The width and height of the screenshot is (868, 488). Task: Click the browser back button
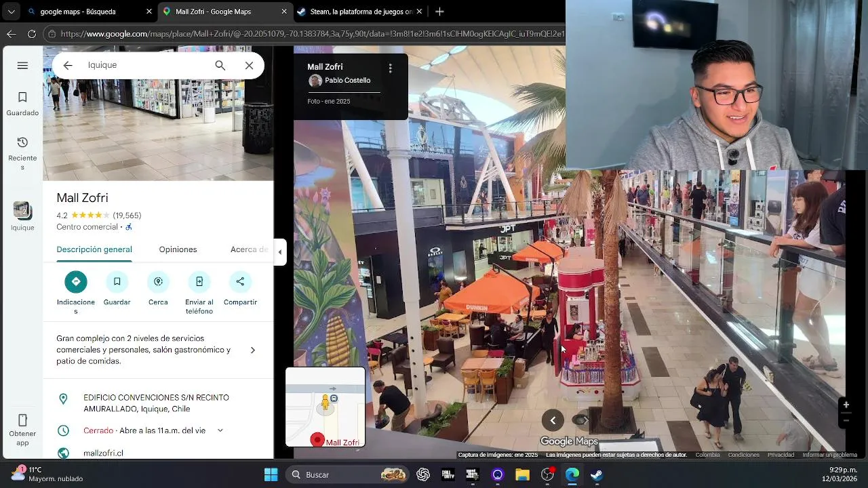(12, 33)
